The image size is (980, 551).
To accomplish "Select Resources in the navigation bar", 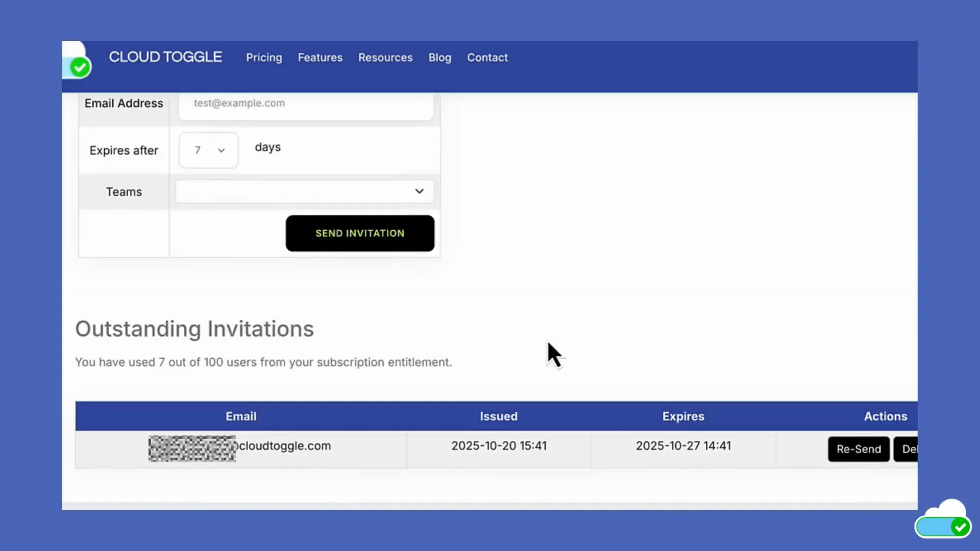I will click(385, 57).
